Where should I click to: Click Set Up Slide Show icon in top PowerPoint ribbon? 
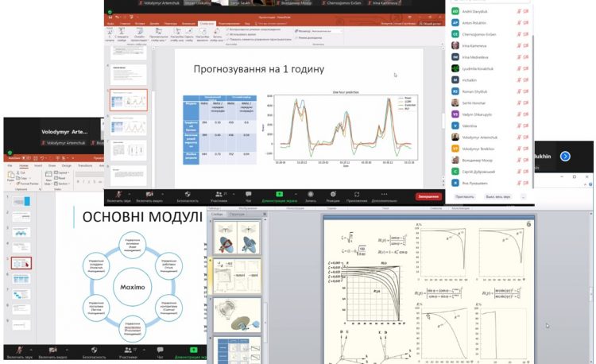(x=176, y=34)
